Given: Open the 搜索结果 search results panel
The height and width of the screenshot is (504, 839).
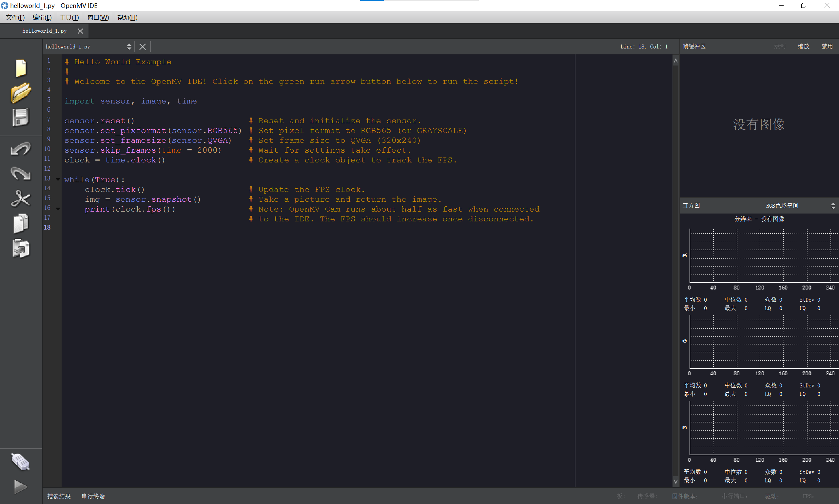Looking at the screenshot, I should [59, 496].
